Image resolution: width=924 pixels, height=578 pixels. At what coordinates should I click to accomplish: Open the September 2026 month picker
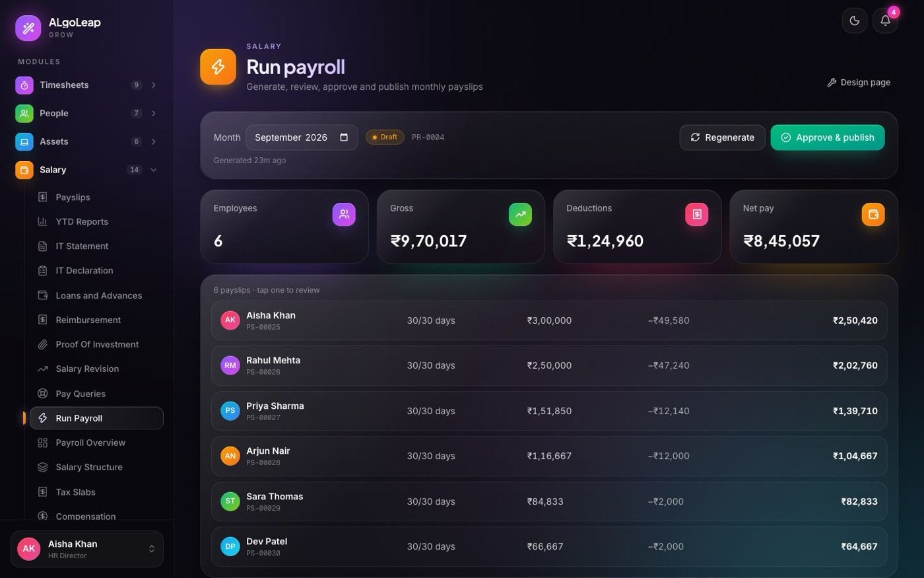(302, 137)
